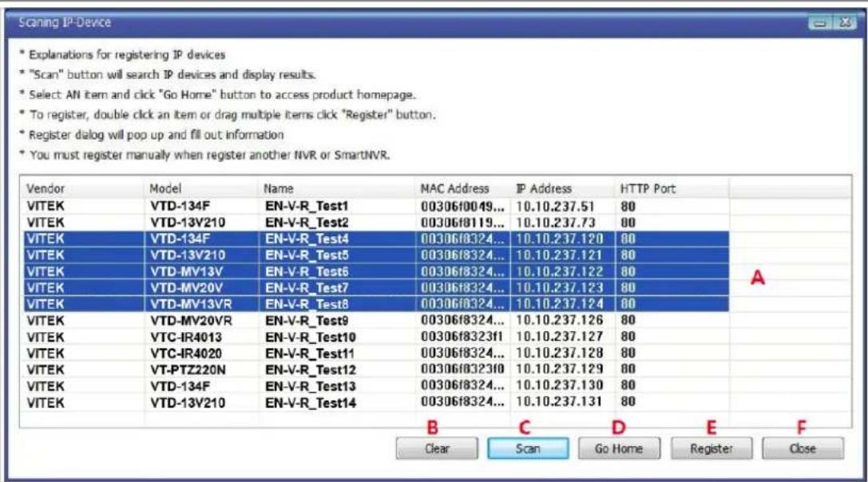Click IP address 10.10.237.122
868x482 pixels.
[560, 271]
